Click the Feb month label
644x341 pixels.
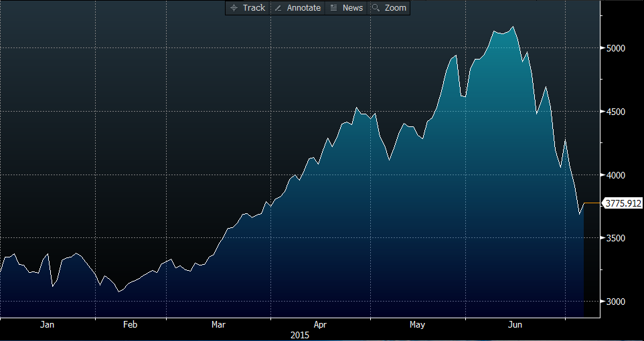tap(130, 325)
